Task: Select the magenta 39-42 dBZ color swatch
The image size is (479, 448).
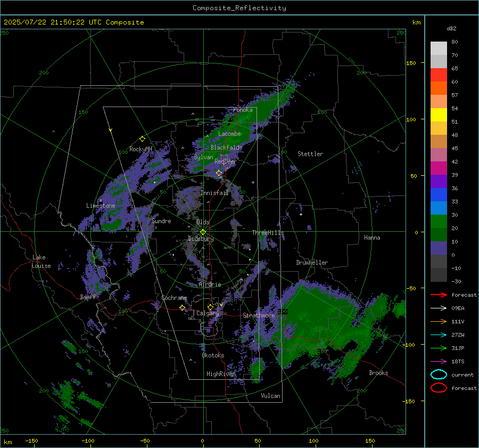Action: (439, 168)
